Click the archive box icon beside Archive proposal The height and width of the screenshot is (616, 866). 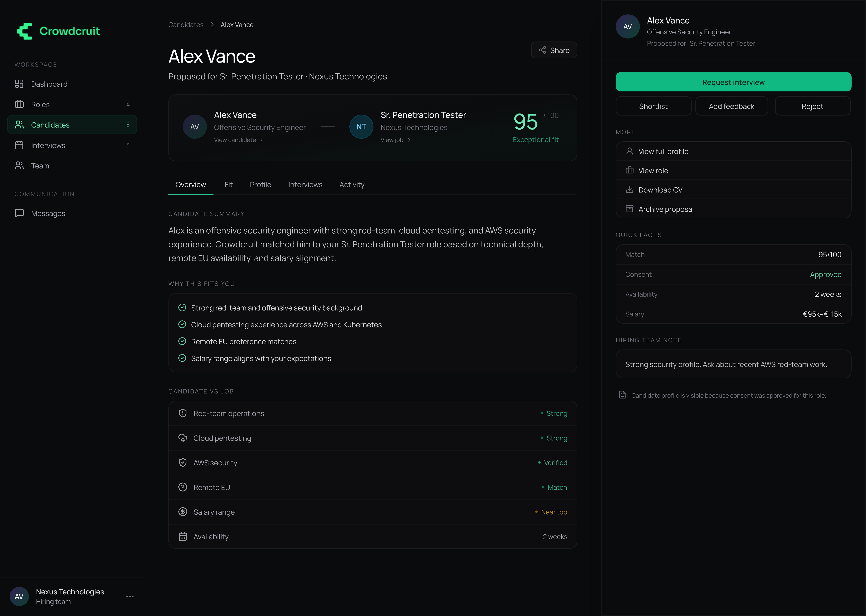pyautogui.click(x=629, y=209)
